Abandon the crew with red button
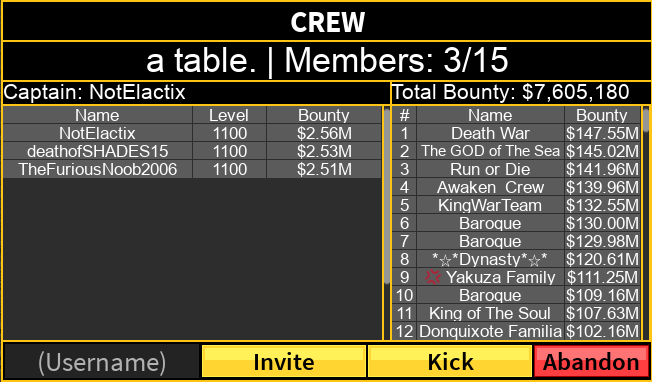 pos(591,361)
